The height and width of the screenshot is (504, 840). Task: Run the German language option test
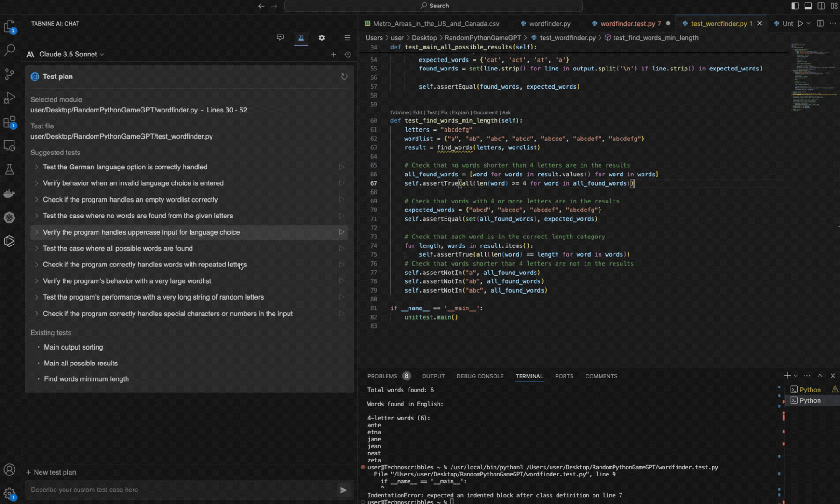coord(341,167)
